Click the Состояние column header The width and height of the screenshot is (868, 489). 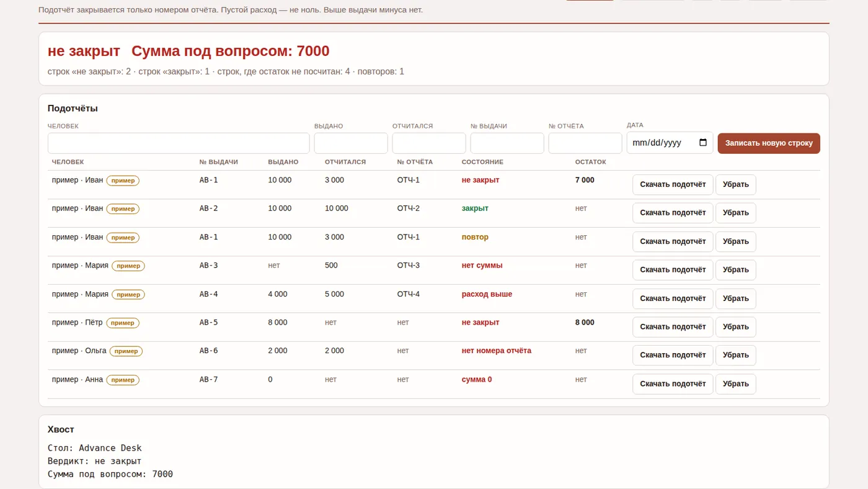tap(482, 162)
